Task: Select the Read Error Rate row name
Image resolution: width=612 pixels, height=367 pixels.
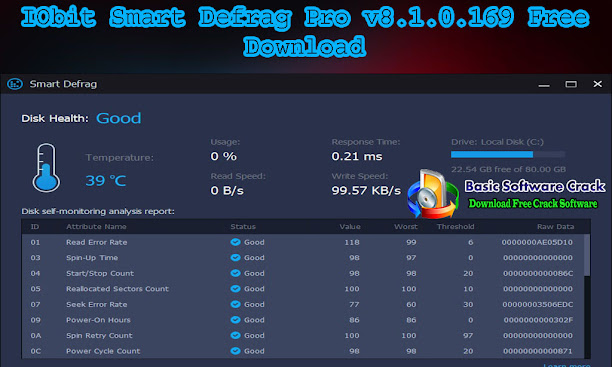Action: pyautogui.click(x=96, y=242)
